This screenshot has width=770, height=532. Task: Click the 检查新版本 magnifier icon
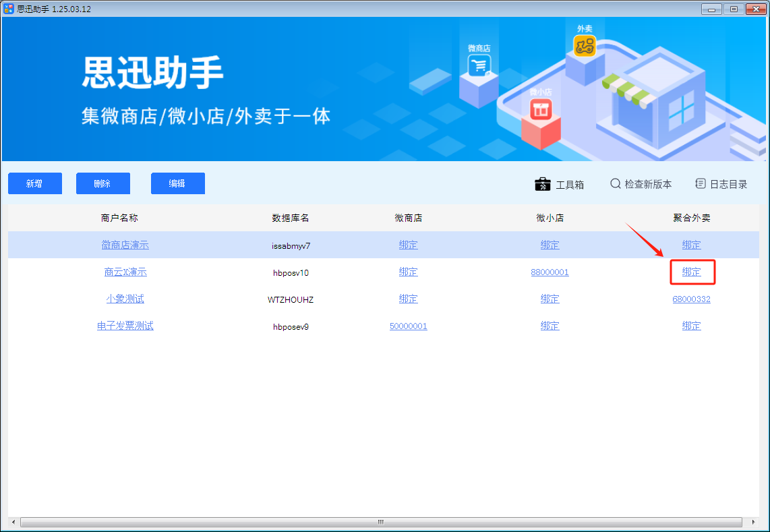click(616, 183)
